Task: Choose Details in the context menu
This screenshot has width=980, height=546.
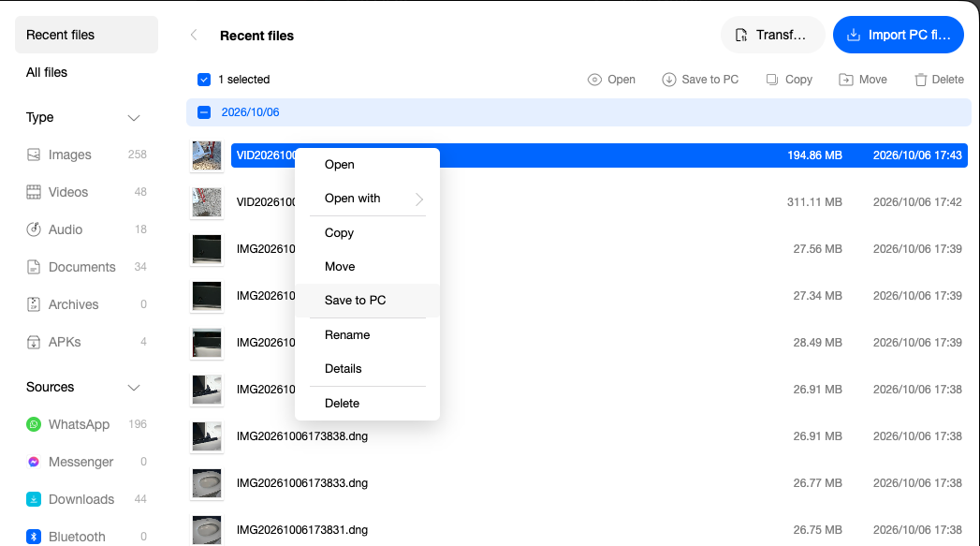Action: [367, 368]
